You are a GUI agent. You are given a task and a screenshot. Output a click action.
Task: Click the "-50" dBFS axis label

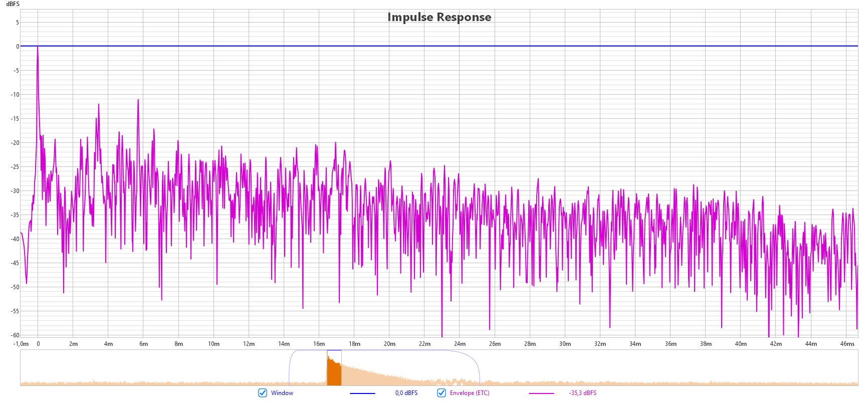click(16, 287)
